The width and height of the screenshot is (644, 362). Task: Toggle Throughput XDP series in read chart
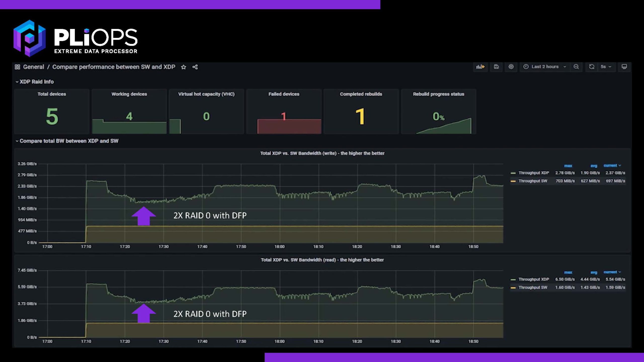[534, 280]
